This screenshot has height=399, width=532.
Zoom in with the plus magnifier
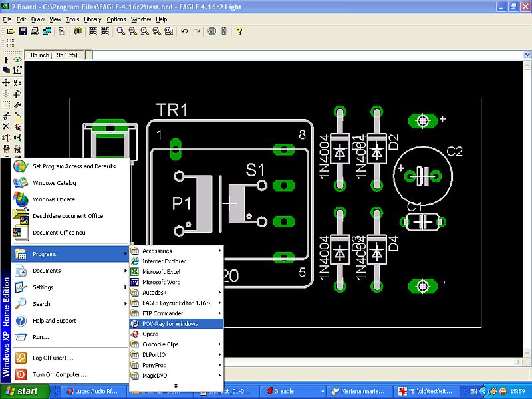[x=132, y=31]
